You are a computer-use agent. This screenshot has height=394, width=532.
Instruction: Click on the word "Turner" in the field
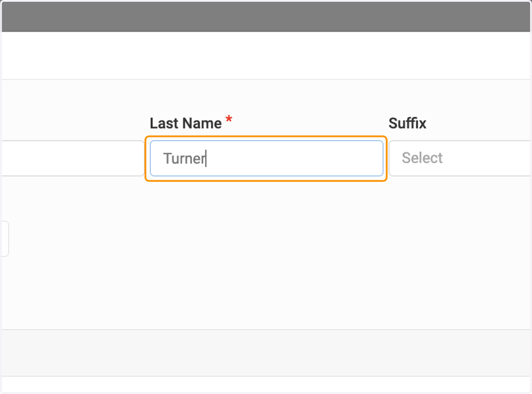coord(184,158)
